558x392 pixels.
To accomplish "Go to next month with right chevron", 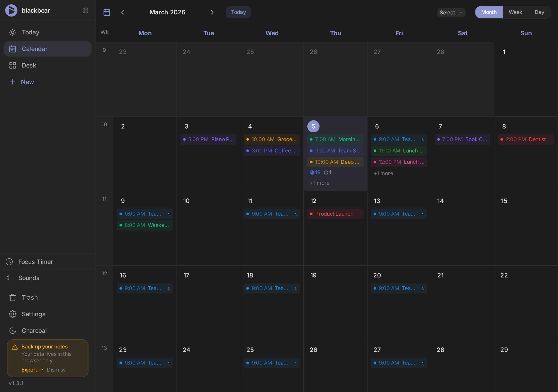I will click(x=212, y=12).
